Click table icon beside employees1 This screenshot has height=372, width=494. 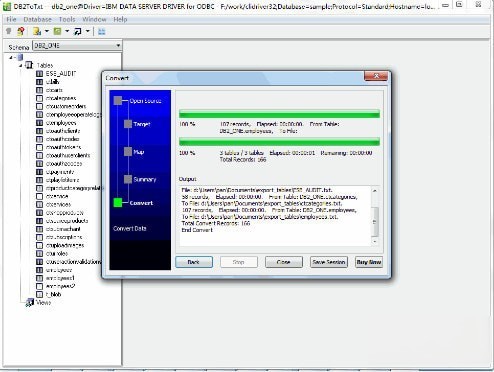click(x=39, y=278)
